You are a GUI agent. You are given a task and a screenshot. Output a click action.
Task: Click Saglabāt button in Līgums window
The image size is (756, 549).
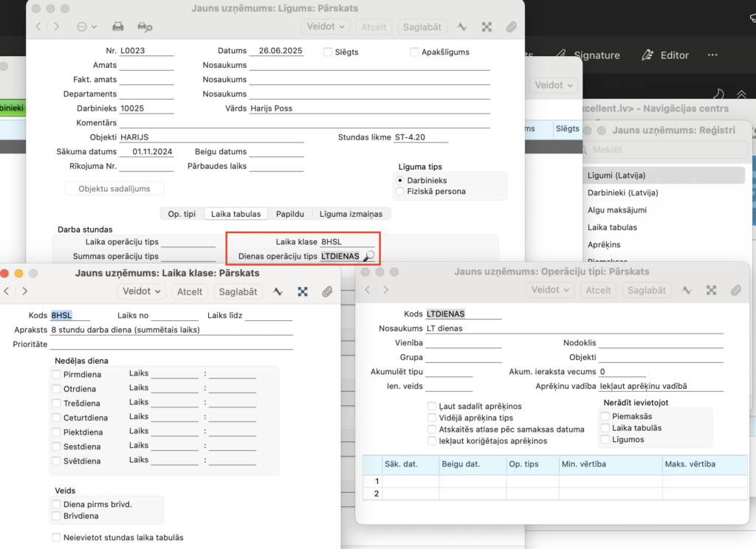422,27
